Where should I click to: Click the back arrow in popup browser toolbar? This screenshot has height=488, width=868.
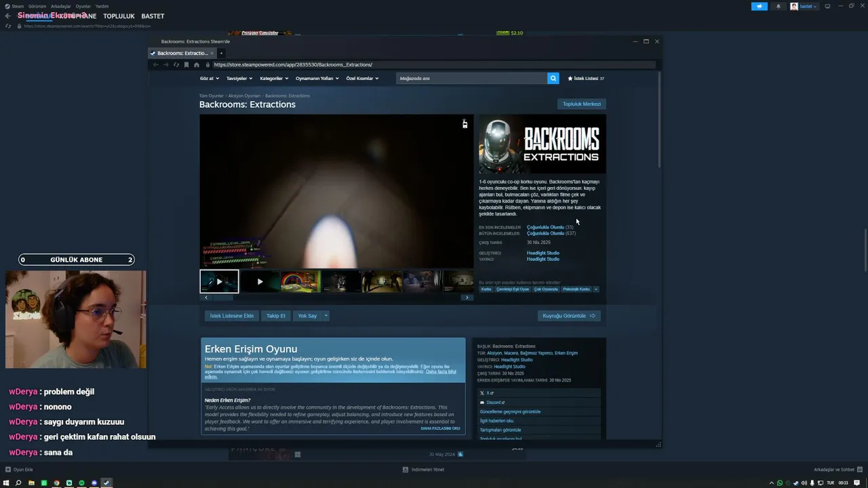(155, 64)
